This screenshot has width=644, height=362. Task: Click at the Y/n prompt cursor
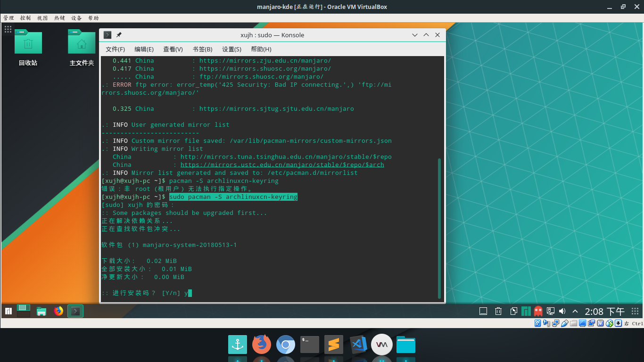pos(190,293)
